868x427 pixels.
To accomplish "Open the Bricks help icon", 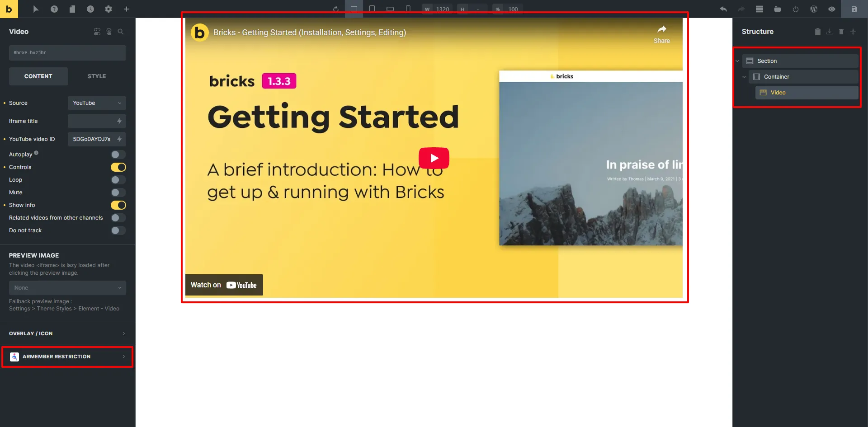I will tap(54, 9).
